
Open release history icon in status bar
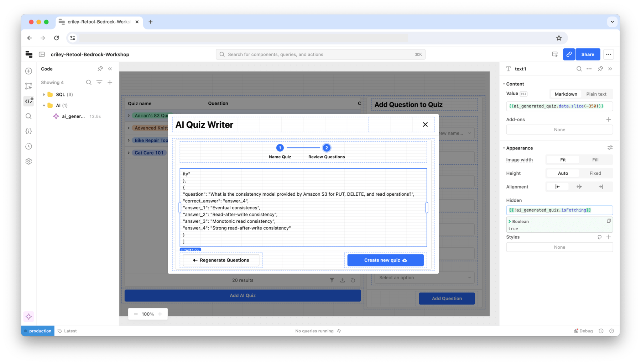(x=601, y=331)
